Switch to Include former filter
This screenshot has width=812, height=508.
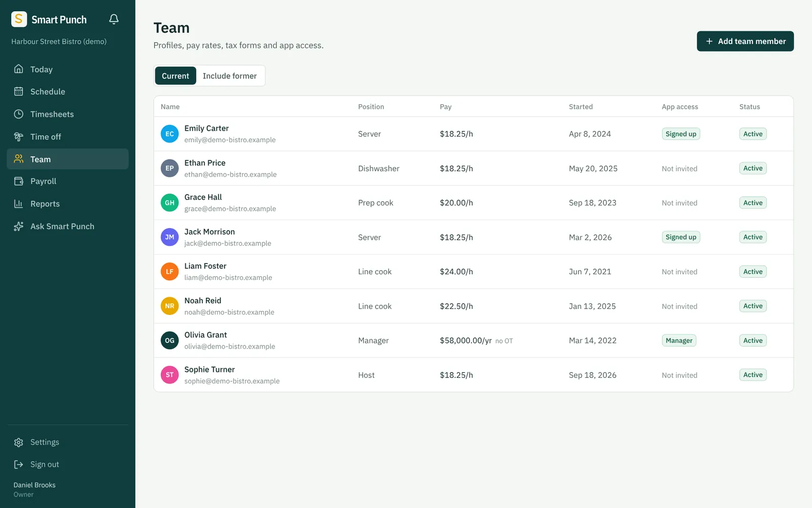tap(230, 76)
